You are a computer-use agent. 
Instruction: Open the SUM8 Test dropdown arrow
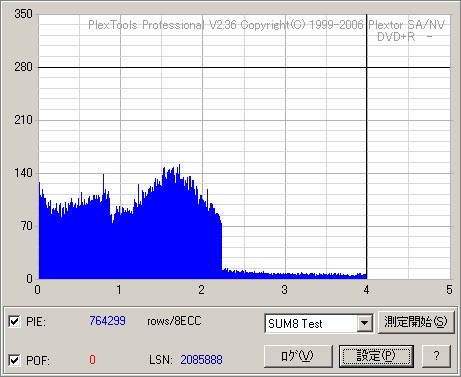click(x=364, y=323)
